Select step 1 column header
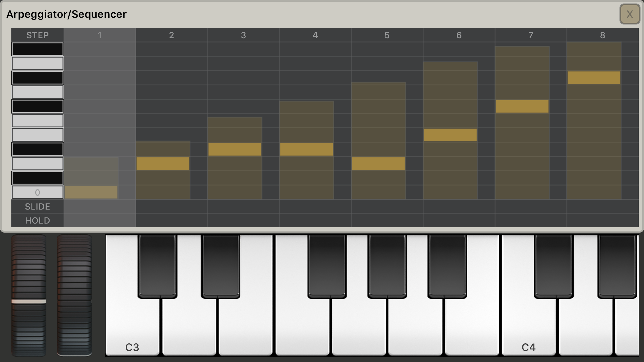644x362 pixels. point(100,35)
